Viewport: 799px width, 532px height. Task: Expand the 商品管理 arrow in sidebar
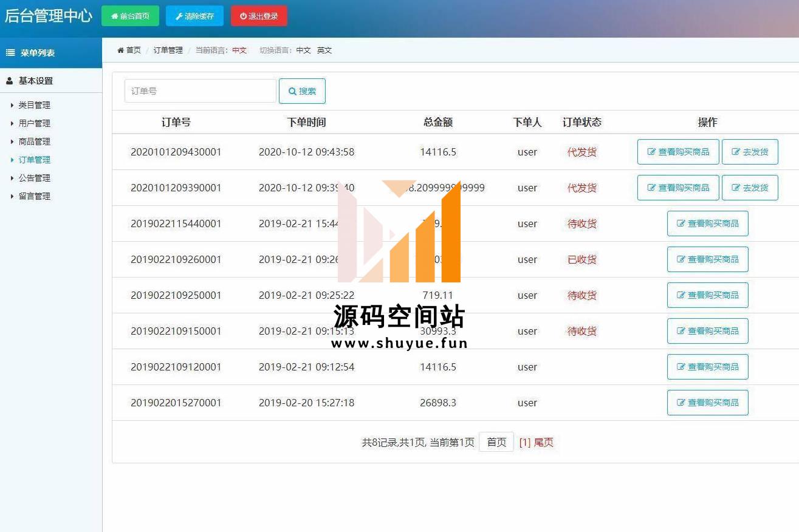tap(12, 142)
